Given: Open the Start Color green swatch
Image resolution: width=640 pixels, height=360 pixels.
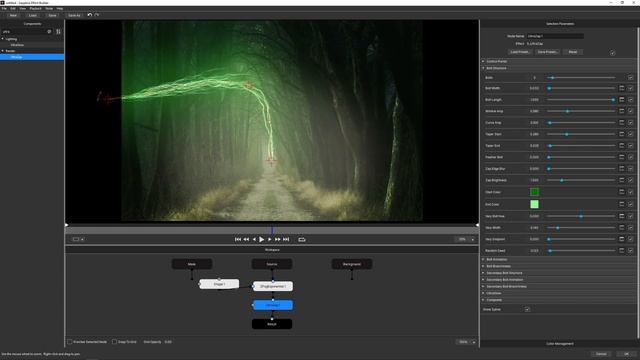Looking at the screenshot, I should tap(534, 192).
